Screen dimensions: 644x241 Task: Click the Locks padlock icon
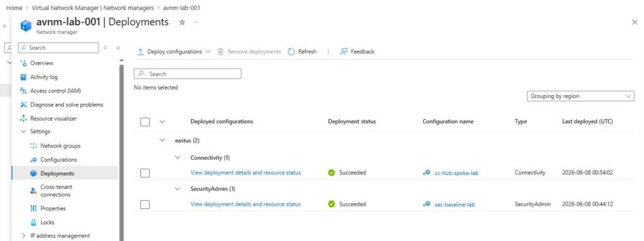pyautogui.click(x=34, y=222)
